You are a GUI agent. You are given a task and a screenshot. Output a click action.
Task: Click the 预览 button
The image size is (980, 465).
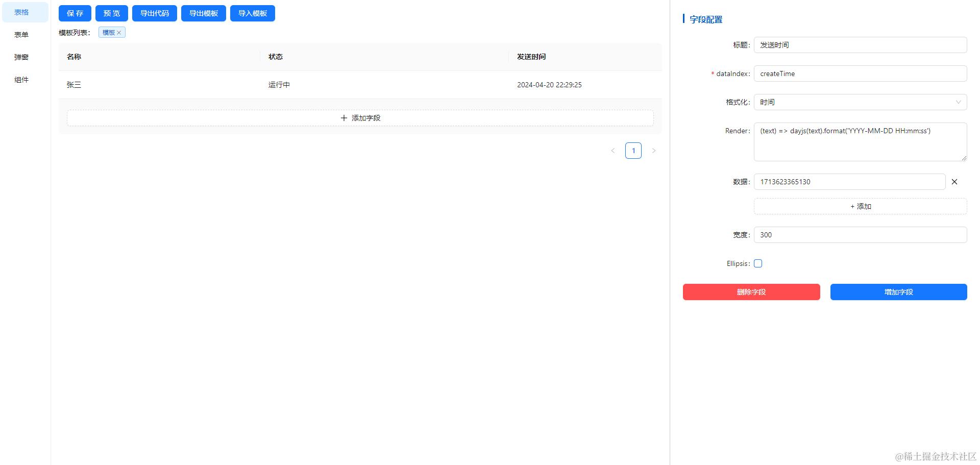(x=112, y=13)
